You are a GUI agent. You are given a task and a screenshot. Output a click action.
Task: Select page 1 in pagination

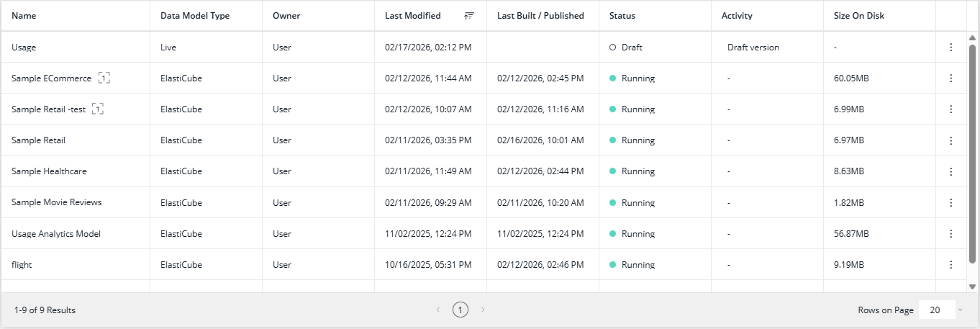tap(460, 310)
